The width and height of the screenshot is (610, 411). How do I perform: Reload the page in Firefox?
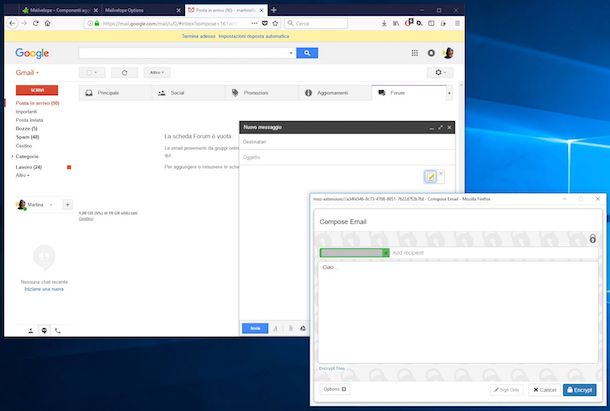[35, 23]
